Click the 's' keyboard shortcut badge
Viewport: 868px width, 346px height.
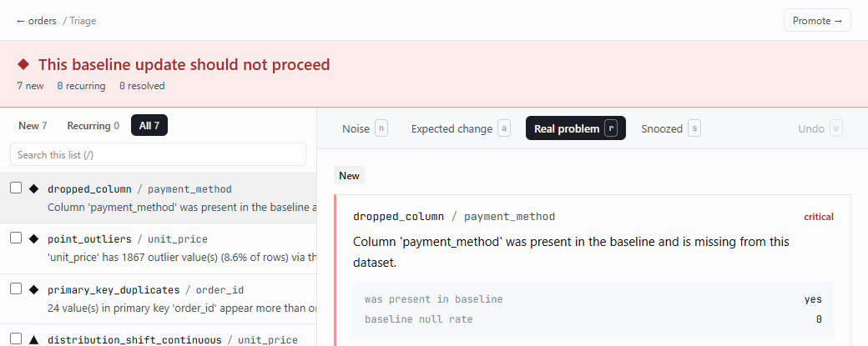coord(694,128)
